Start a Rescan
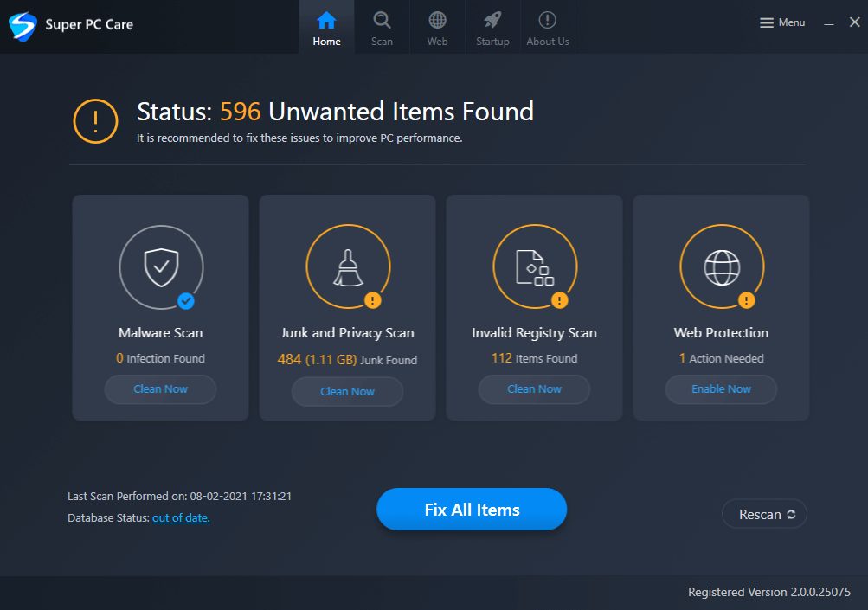The image size is (868, 610). pyautogui.click(x=764, y=514)
